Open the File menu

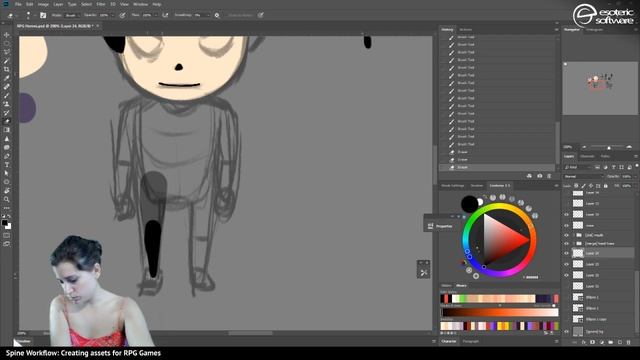(x=18, y=4)
